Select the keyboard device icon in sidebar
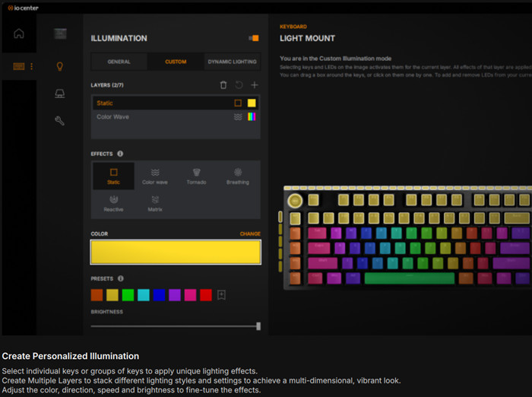 [x=19, y=66]
